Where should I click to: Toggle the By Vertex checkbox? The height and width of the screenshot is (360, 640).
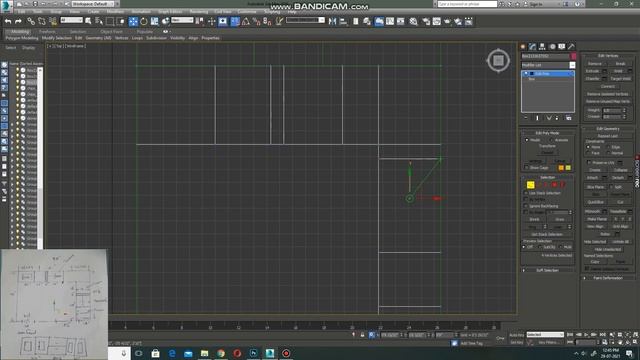[x=526, y=200]
